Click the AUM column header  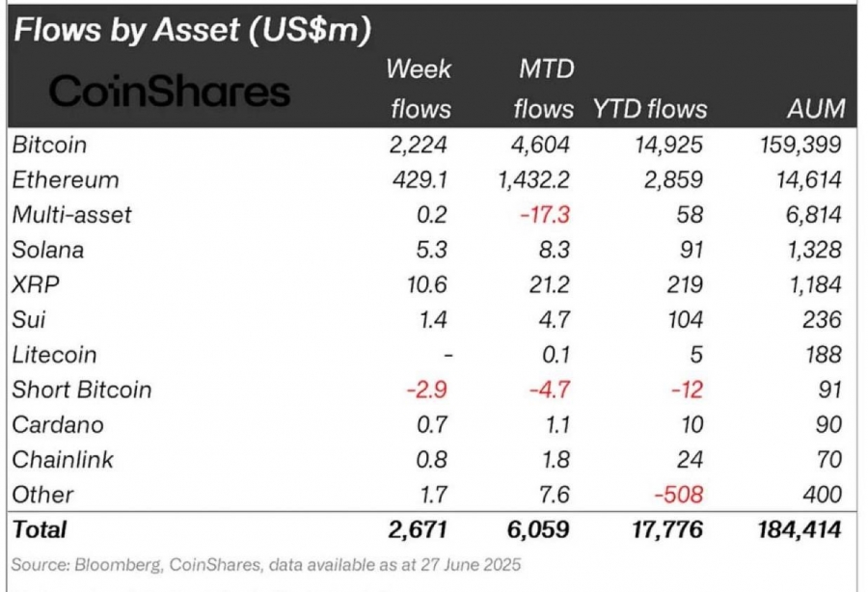(817, 109)
